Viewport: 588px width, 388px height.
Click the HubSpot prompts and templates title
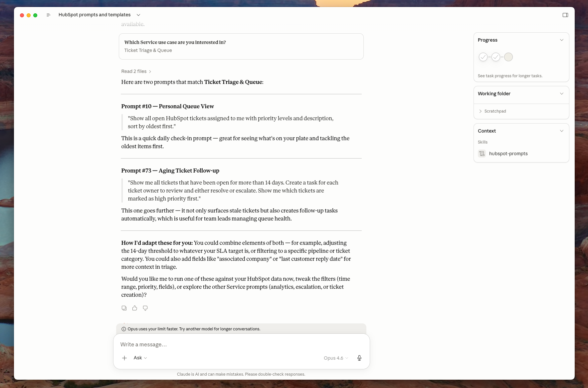tap(95, 15)
